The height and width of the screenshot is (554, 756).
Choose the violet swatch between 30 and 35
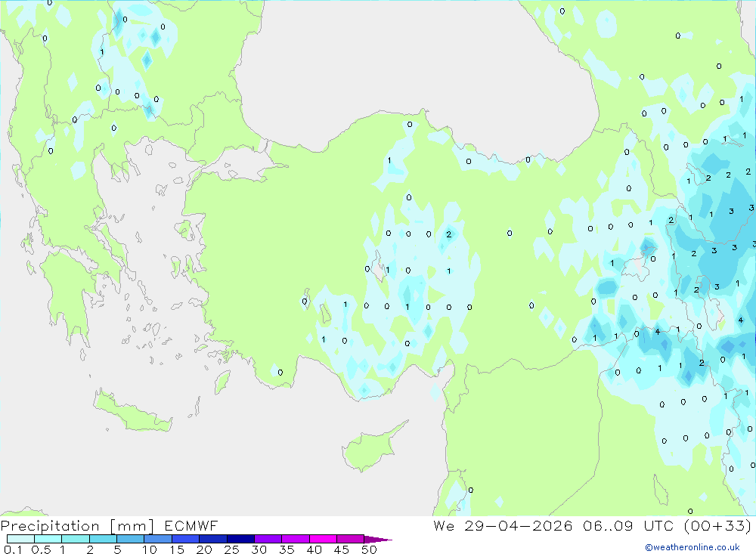[x=268, y=539]
